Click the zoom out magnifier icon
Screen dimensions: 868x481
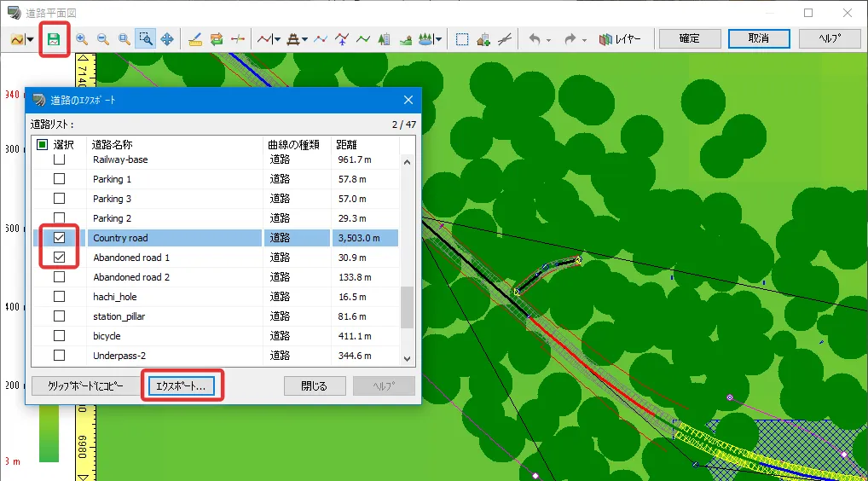[103, 39]
